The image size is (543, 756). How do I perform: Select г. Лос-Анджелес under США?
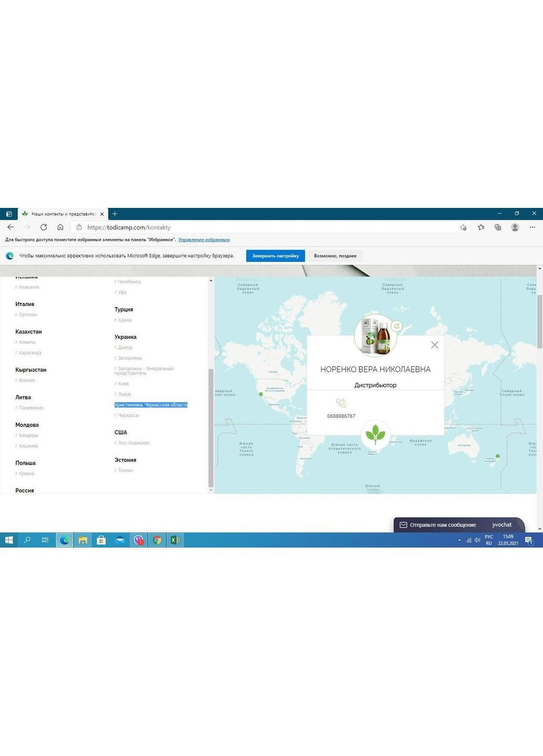(x=132, y=443)
